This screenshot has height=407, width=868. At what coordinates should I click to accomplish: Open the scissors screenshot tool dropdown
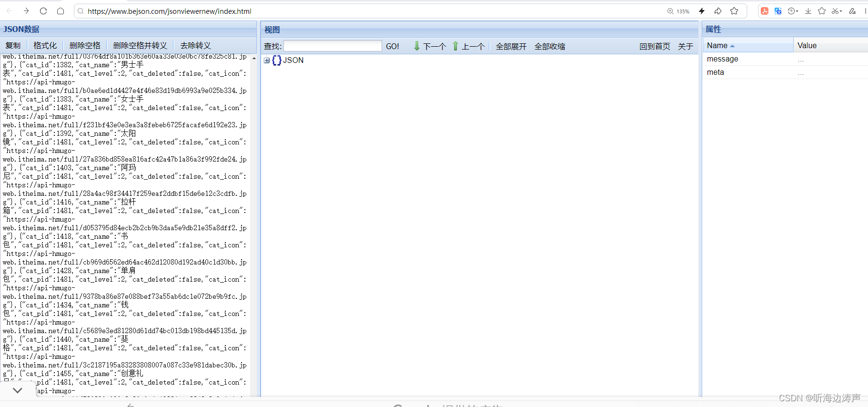(x=837, y=11)
